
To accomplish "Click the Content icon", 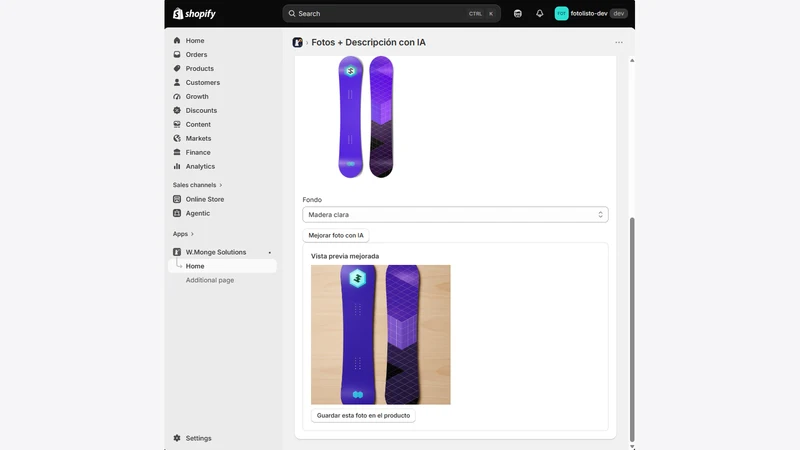I will [x=177, y=124].
